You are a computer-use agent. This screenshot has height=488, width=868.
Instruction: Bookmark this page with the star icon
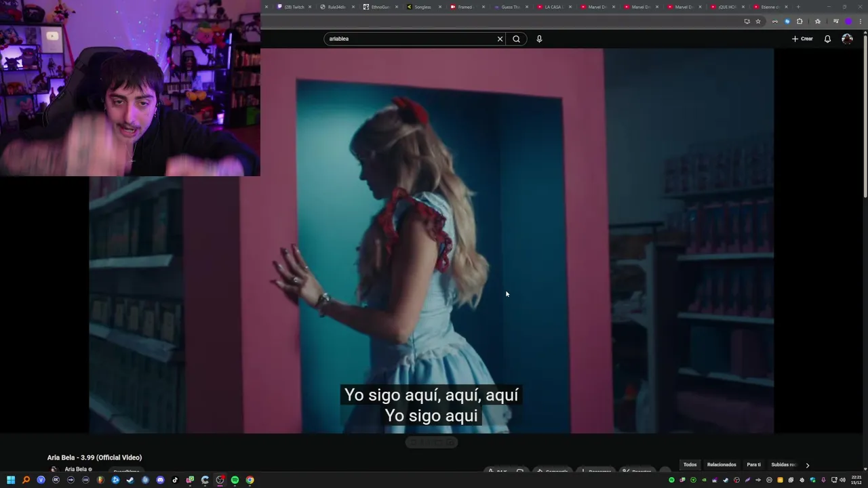(x=758, y=21)
